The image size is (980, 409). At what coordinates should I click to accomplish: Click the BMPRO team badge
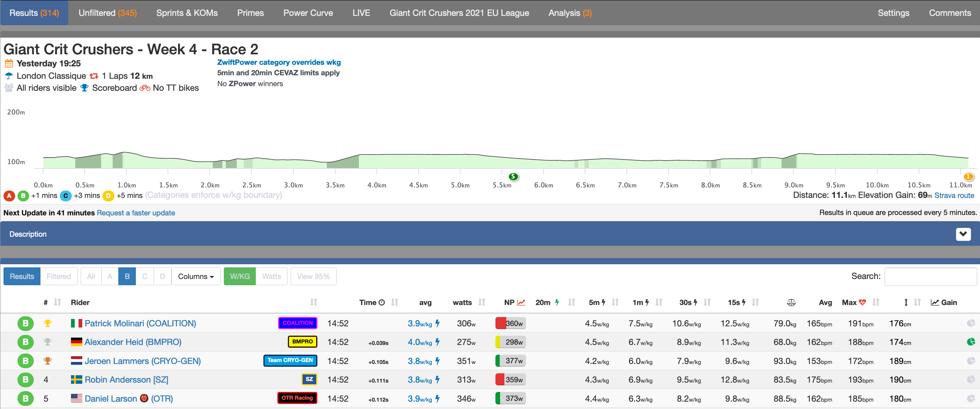[x=303, y=341]
